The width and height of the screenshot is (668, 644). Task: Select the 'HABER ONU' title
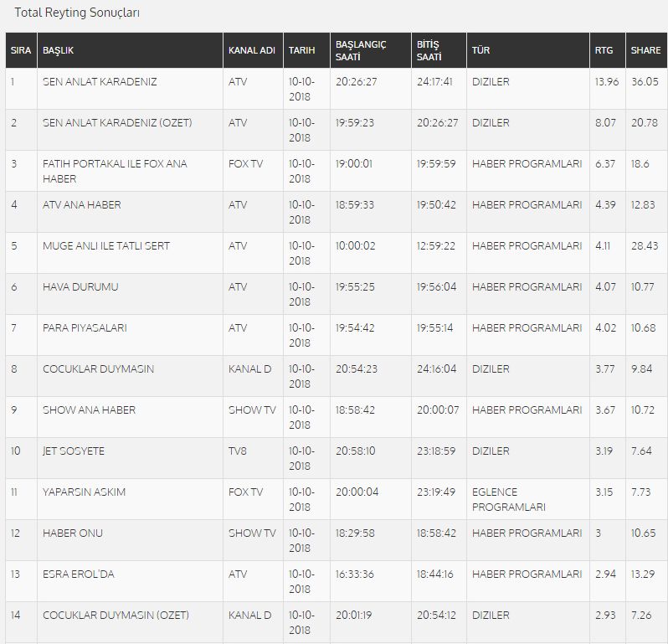tap(73, 533)
